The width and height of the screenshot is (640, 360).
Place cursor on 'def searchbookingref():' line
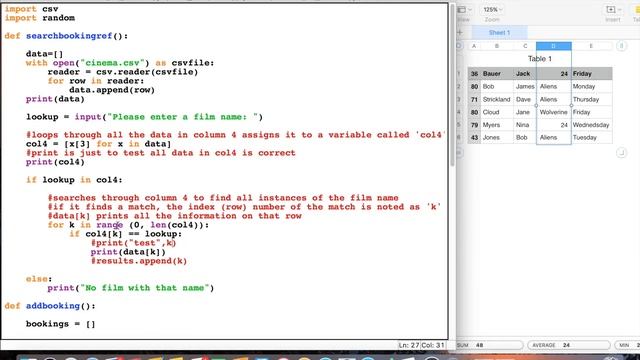point(66,36)
